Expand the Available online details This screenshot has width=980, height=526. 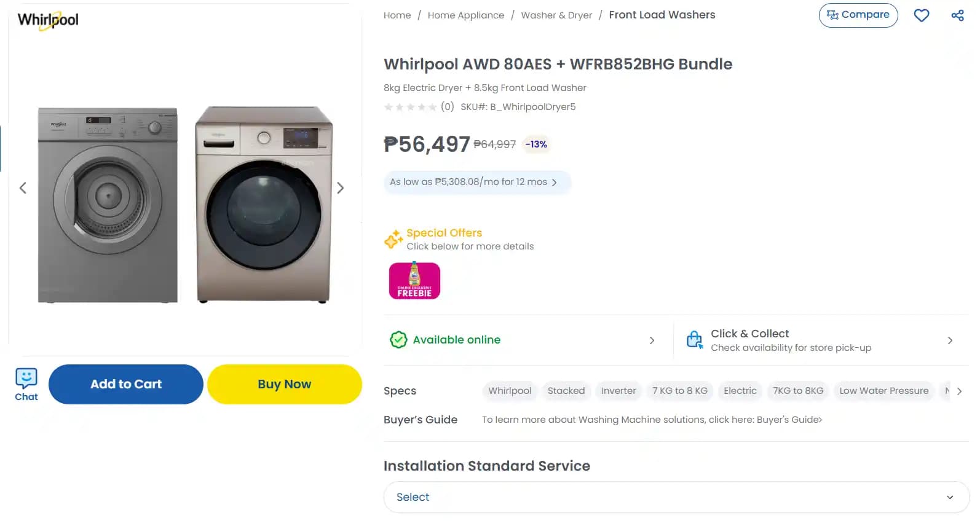(x=652, y=340)
